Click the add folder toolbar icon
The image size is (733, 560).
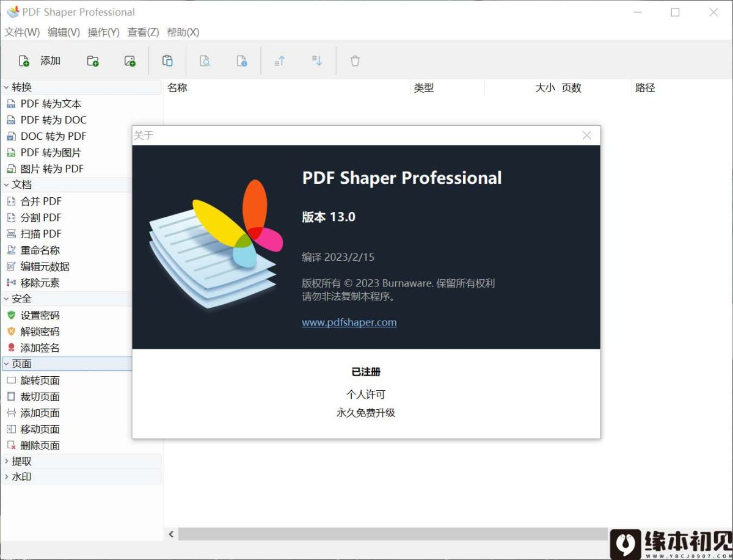[93, 60]
